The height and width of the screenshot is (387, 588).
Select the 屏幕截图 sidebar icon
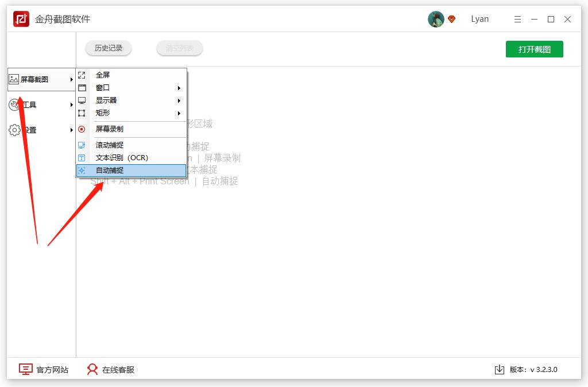[14, 79]
